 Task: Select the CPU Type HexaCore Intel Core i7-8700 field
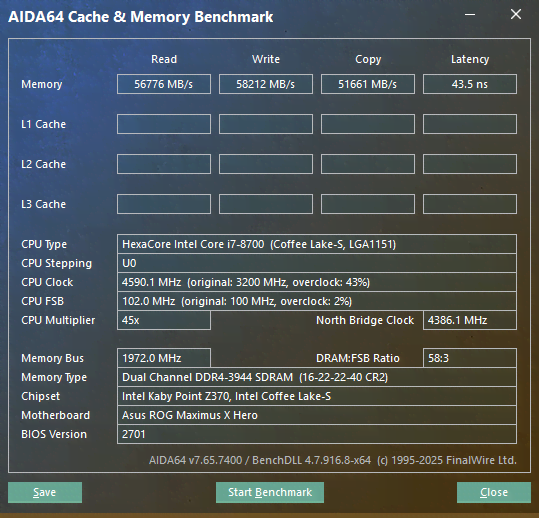pyautogui.click(x=317, y=244)
